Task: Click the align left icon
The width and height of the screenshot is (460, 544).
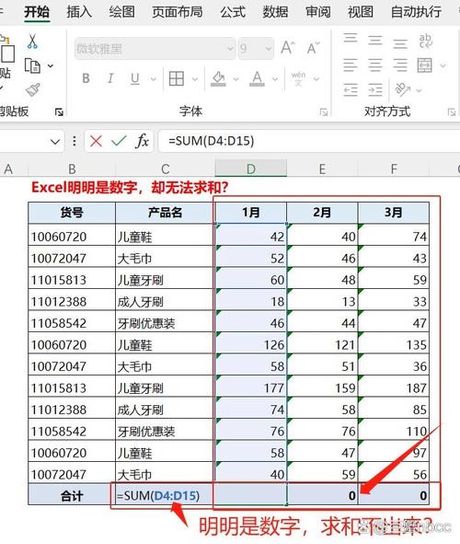Action: point(350,65)
